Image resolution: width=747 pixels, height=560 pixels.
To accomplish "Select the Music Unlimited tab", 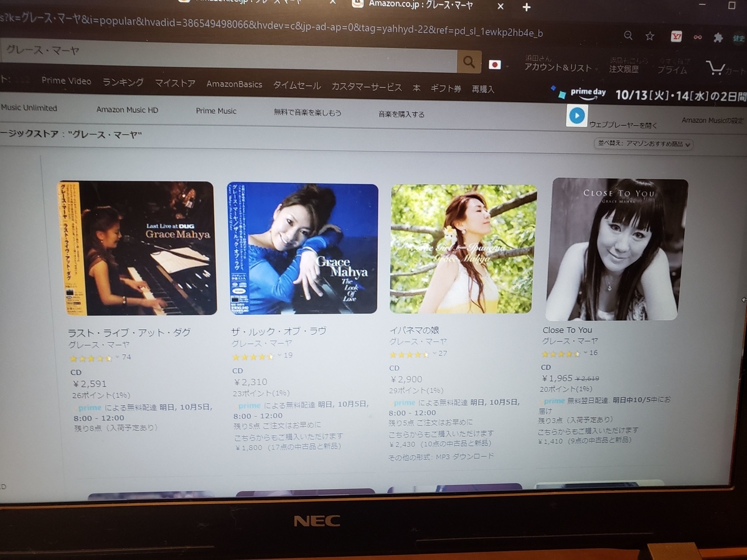I will tap(29, 108).
